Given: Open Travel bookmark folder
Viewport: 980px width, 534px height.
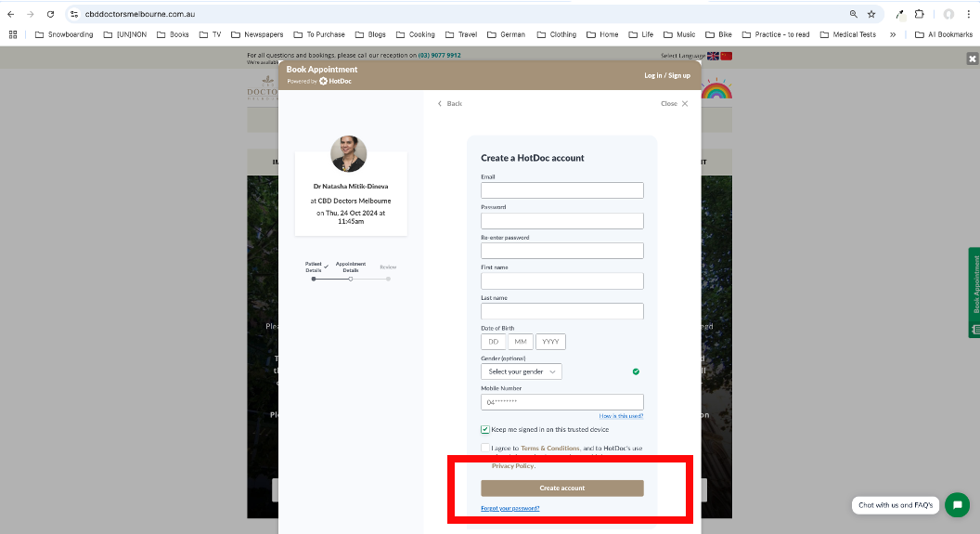Looking at the screenshot, I should point(461,34).
